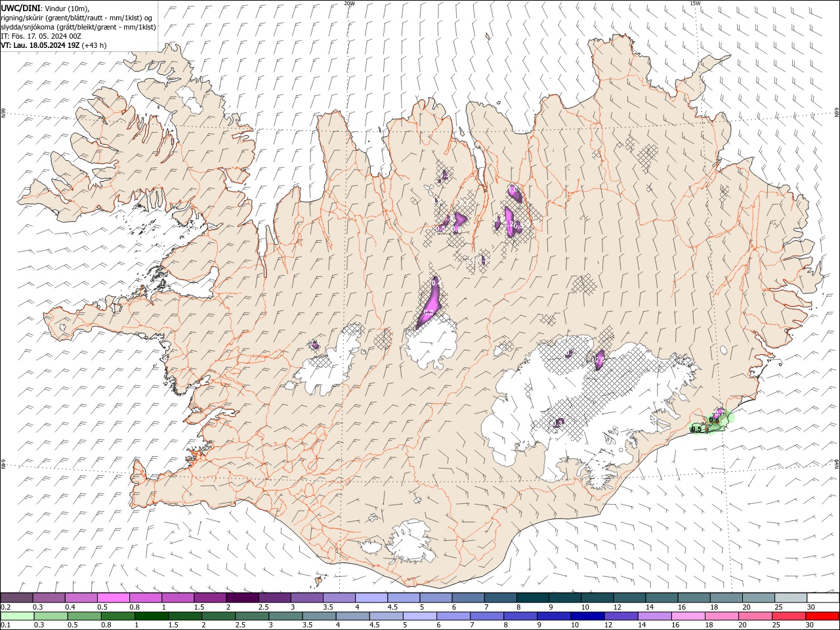Click the '20W' longitude label
Viewport: 840px width, 630px height.
349,3
